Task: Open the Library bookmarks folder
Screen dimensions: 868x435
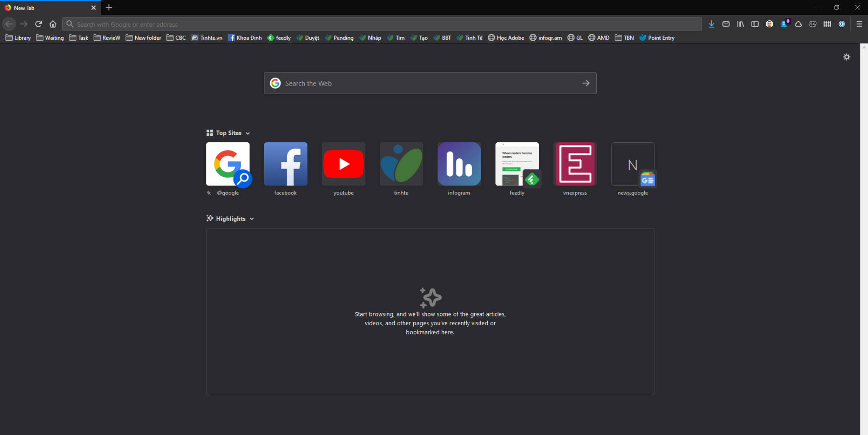Action: [x=18, y=38]
